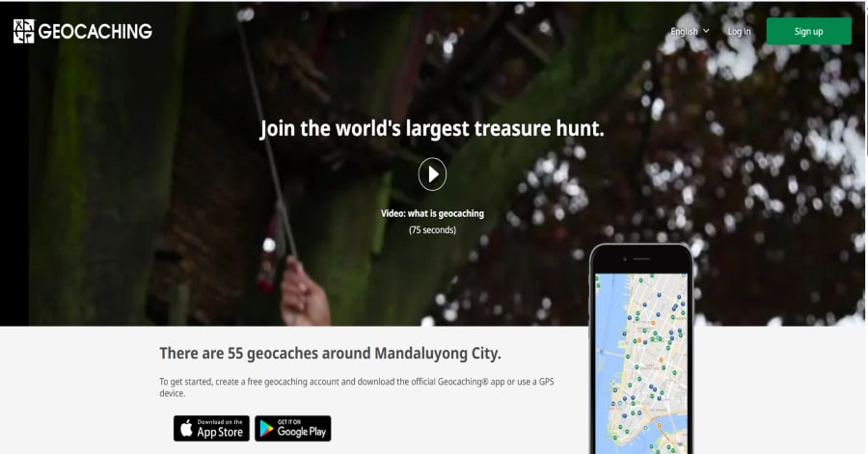Click the green Sign up button

pos(809,31)
